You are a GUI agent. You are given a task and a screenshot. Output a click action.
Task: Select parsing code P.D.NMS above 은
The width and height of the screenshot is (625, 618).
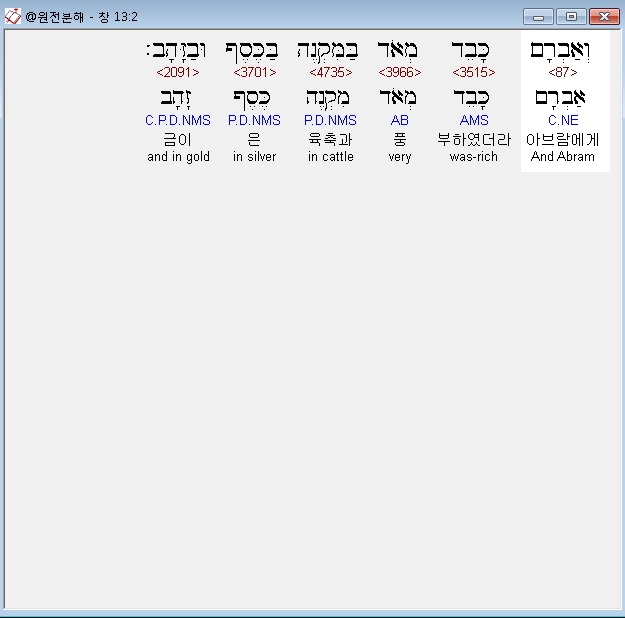(254, 120)
